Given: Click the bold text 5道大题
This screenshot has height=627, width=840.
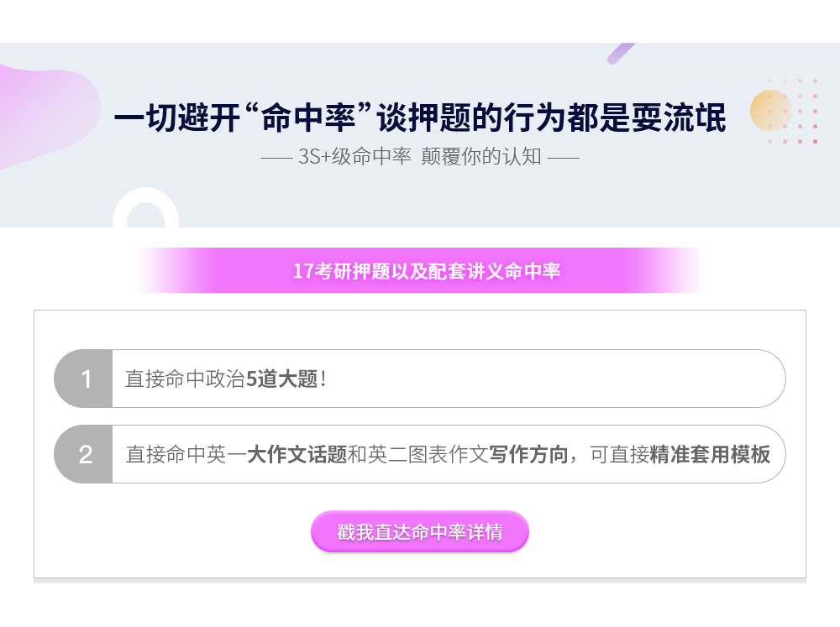Looking at the screenshot, I should [281, 379].
